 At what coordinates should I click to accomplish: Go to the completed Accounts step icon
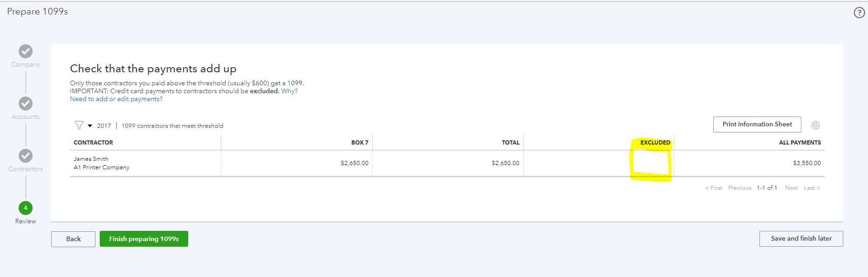[26, 104]
